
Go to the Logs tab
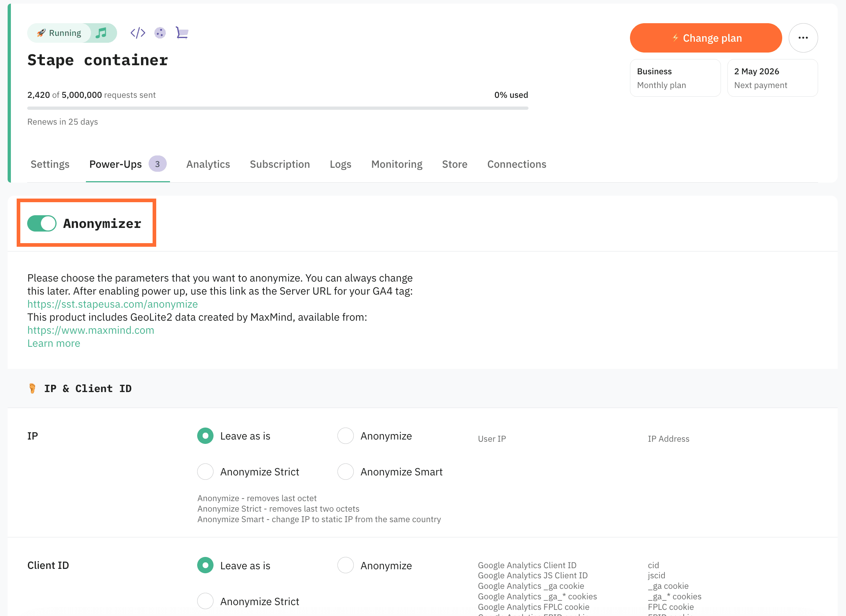(x=340, y=164)
